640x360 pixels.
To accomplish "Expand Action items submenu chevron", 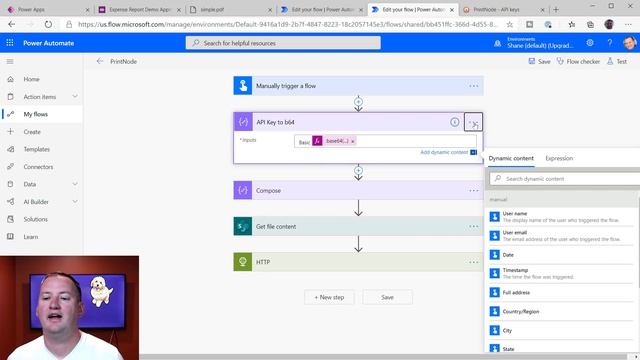I will click(x=75, y=96).
